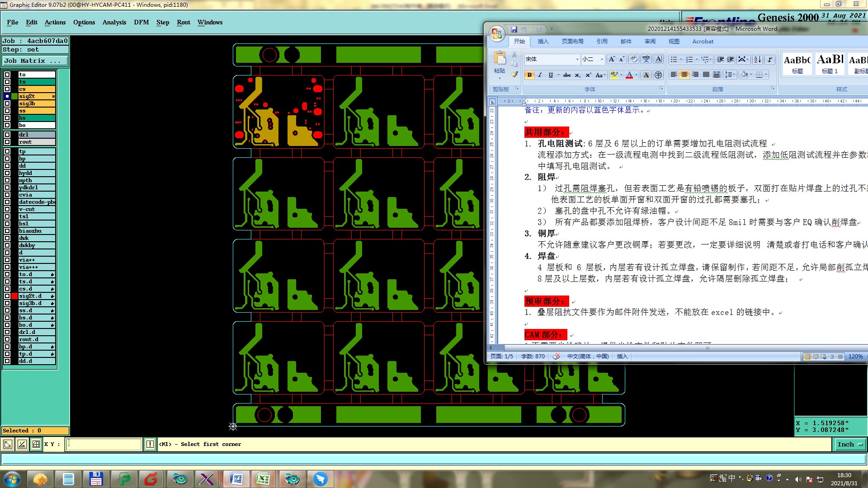This screenshot has width=868, height=488.
Task: Apply the 标题 1 style
Action: click(830, 63)
